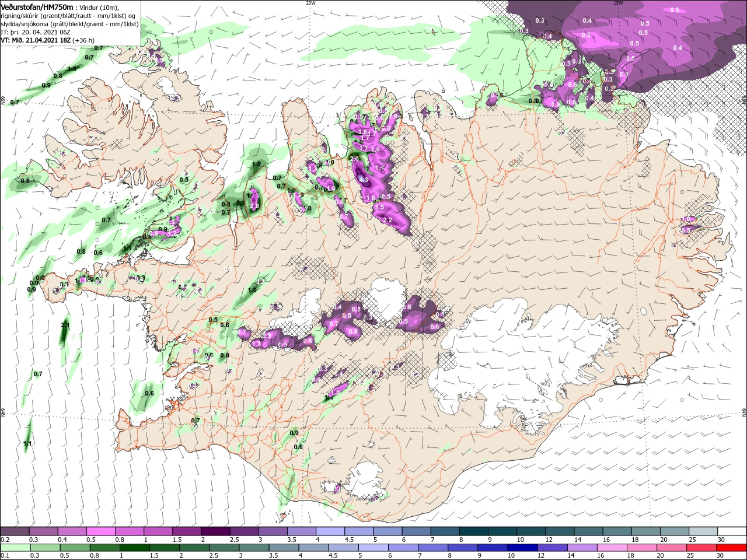
Task: Click the init time line IT: þri. 20. 04. 2021 06Z
Action: click(37, 32)
